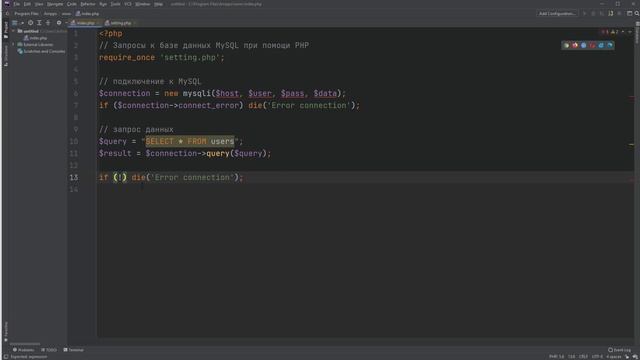Open Project panel gear options
640x360 pixels.
click(x=59, y=23)
